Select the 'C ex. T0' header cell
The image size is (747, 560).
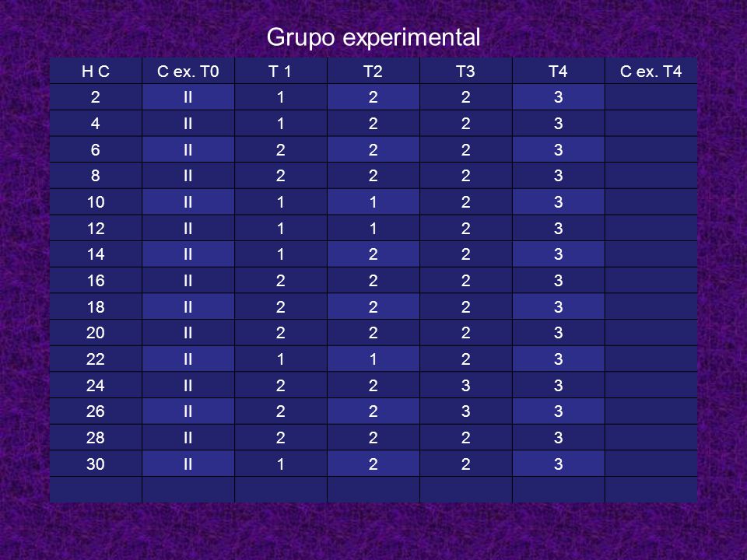coord(188,71)
